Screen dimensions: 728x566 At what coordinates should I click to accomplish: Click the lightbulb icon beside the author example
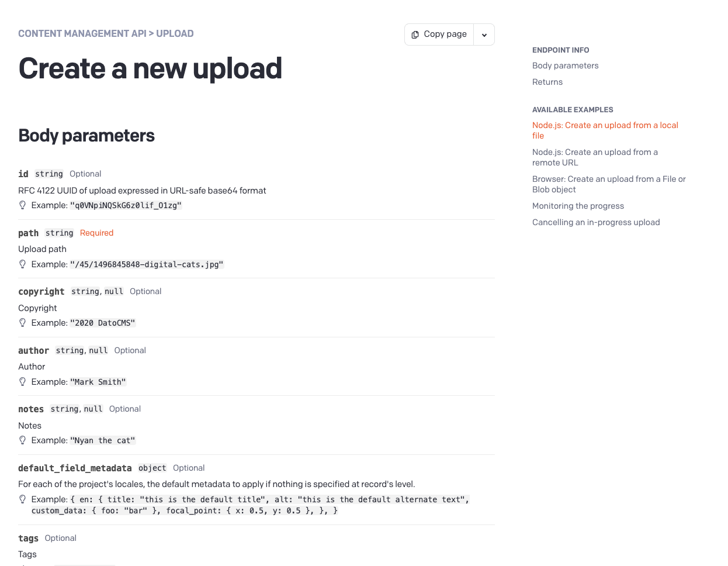pyautogui.click(x=23, y=382)
